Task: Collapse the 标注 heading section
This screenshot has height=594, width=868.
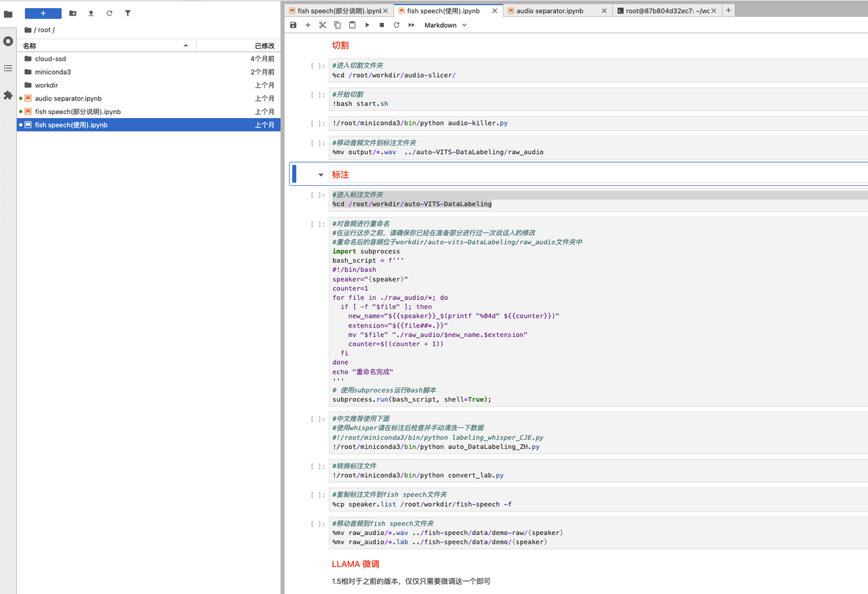Action: pyautogui.click(x=321, y=175)
